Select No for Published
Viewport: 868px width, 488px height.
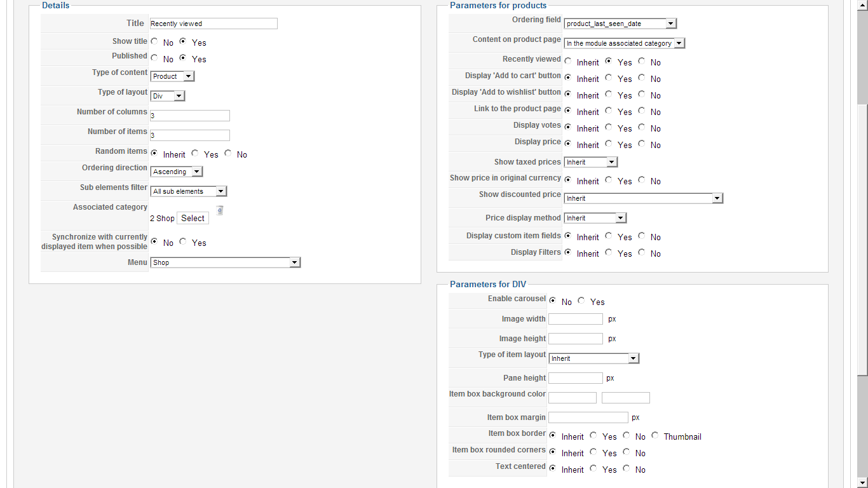(154, 58)
